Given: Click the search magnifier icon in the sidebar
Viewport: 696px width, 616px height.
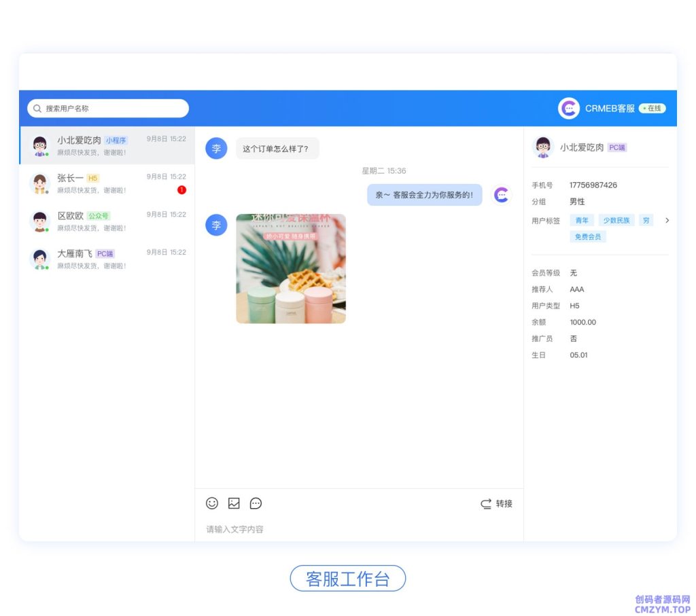Looking at the screenshot, I should tap(35, 108).
